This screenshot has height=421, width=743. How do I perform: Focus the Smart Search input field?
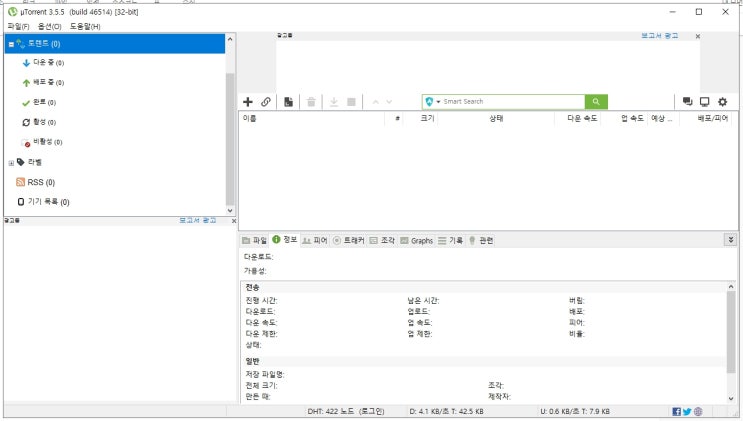click(513, 101)
